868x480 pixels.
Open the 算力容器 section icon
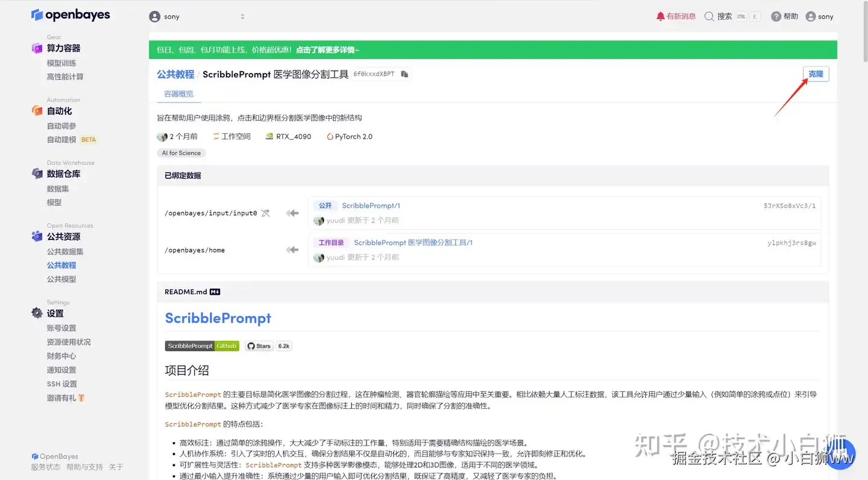pos(37,48)
